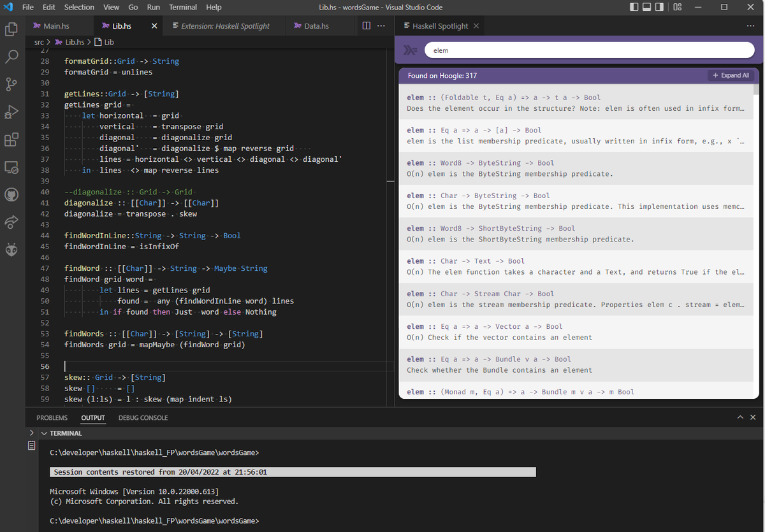765x532 pixels.
Task: Click the editor vertical scrollbar slider
Action: [391, 180]
